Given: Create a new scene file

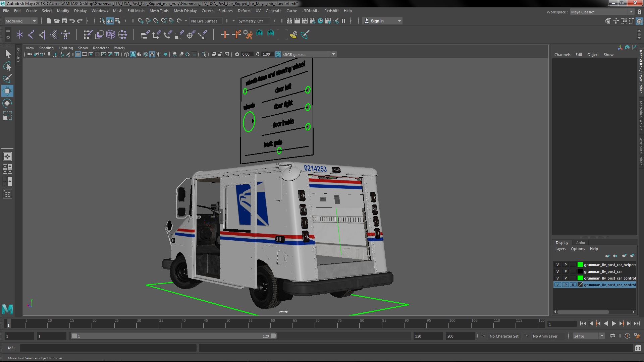Looking at the screenshot, I should click(49, 21).
